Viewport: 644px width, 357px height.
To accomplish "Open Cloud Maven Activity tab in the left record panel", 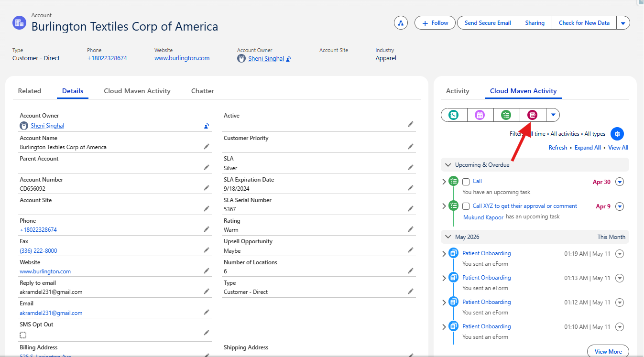I will [x=137, y=91].
